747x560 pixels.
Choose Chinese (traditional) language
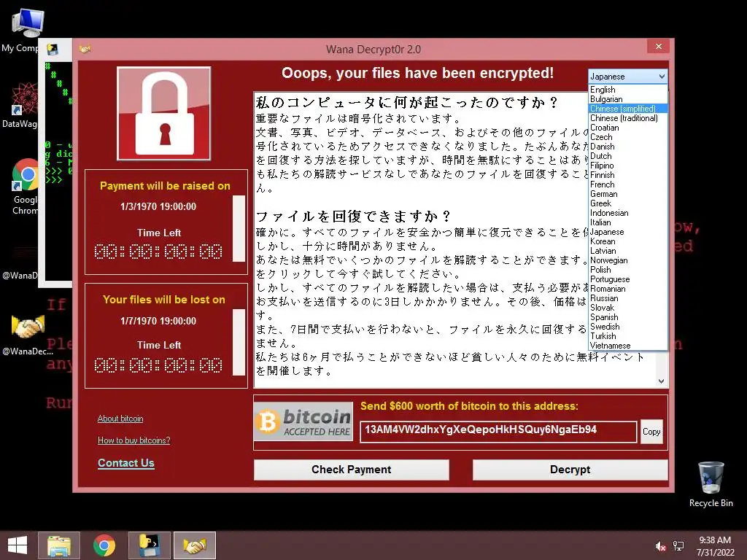coord(628,118)
